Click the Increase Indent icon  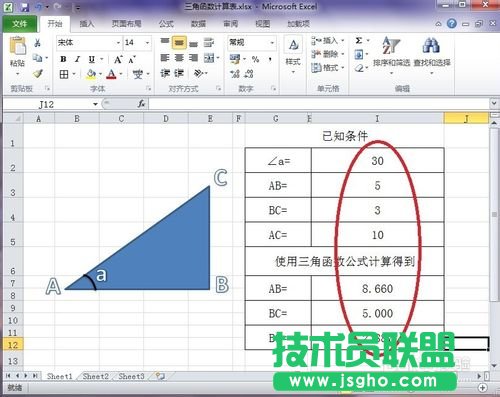coord(179,73)
